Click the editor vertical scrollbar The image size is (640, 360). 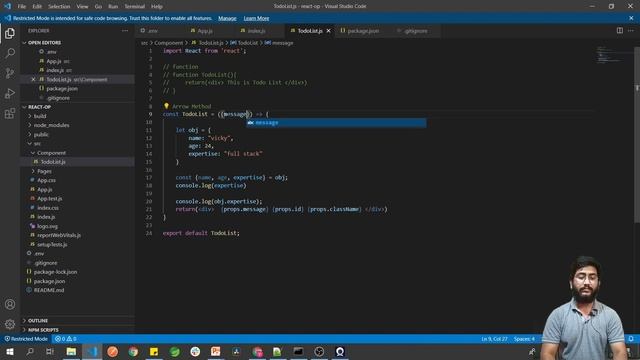(637, 135)
